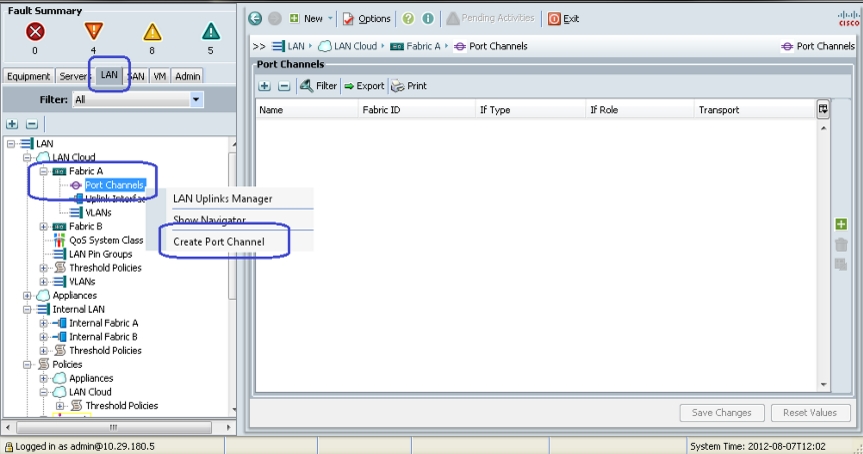
Task: Click Export in the Port Channels toolbar
Action: 364,86
